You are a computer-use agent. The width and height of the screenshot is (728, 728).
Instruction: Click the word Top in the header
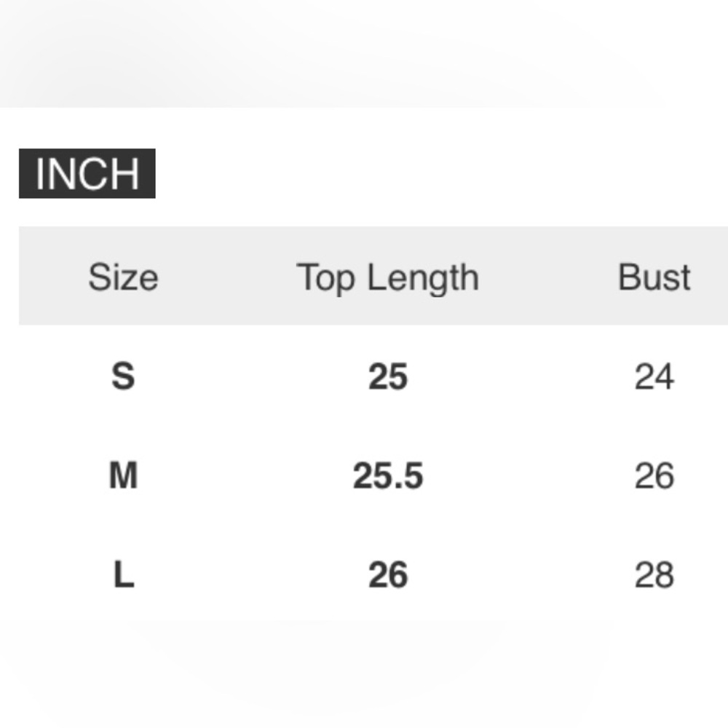pyautogui.click(x=325, y=278)
